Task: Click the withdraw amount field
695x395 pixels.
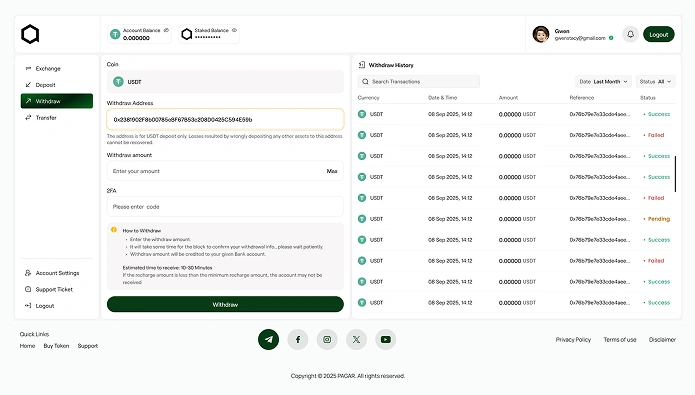Action: point(225,171)
